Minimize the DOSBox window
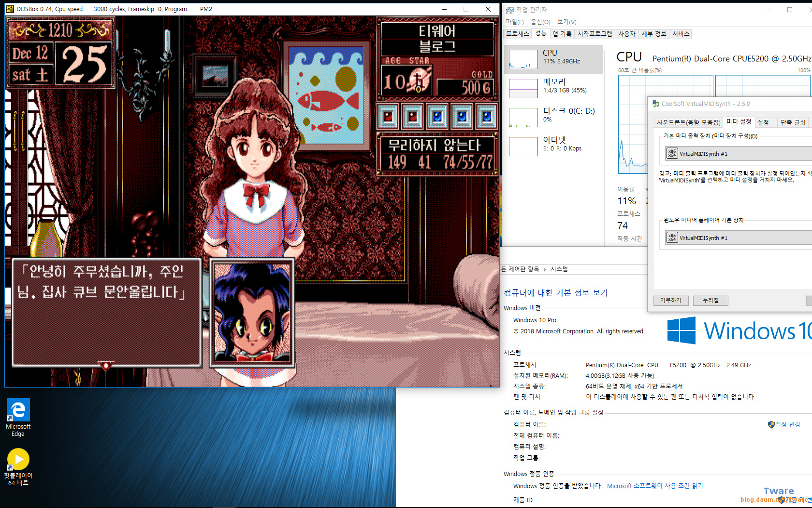The width and height of the screenshot is (812, 508). click(x=444, y=9)
